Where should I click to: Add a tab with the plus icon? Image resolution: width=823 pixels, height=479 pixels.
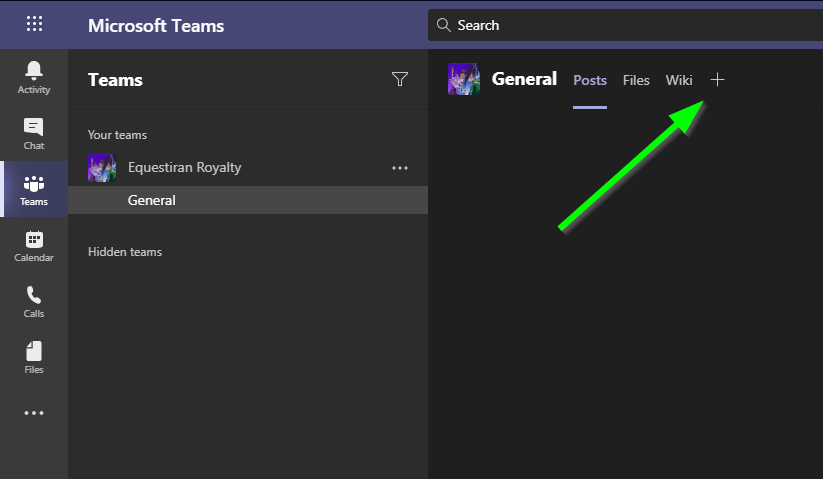click(x=717, y=80)
